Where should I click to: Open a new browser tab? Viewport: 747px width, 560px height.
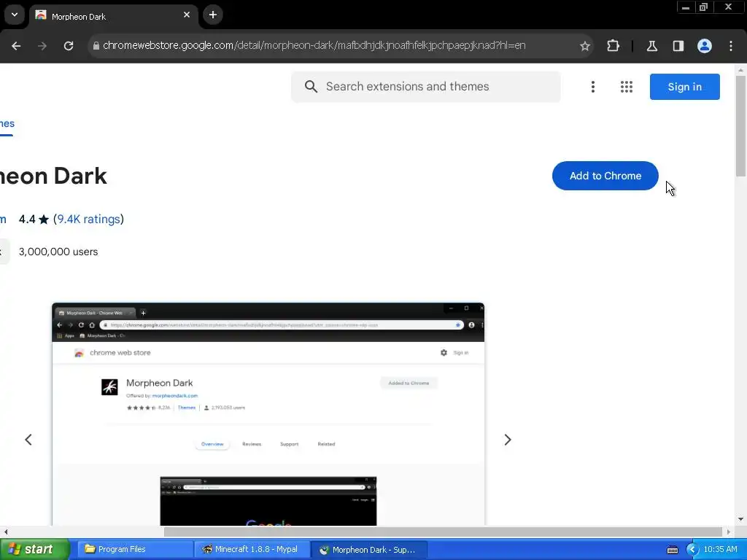coord(213,15)
